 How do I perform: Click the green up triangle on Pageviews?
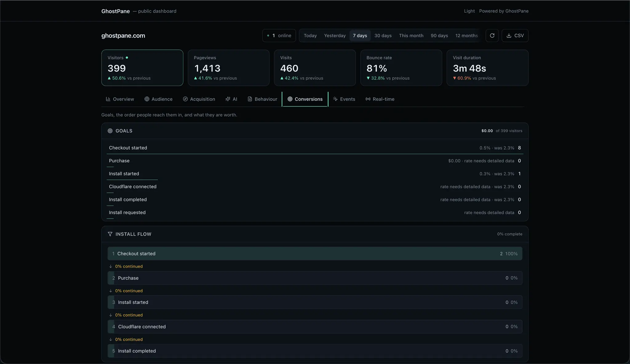[196, 78]
